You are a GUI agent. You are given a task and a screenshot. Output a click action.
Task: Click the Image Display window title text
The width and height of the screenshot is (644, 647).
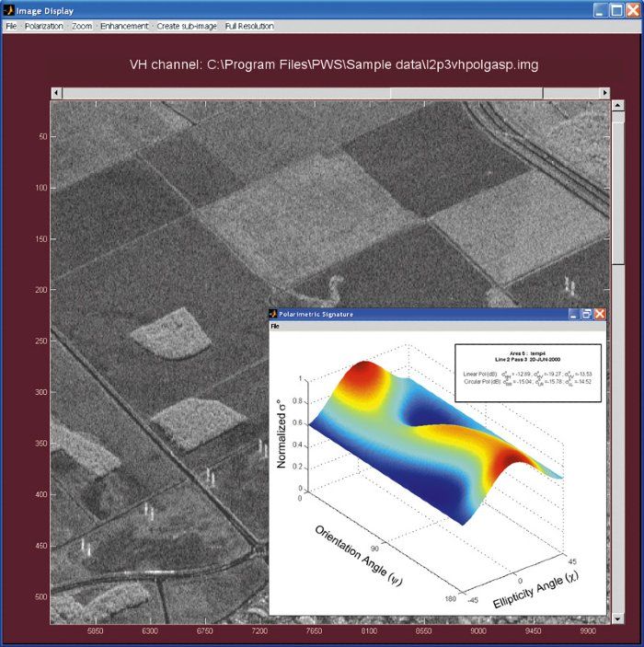click(45, 11)
